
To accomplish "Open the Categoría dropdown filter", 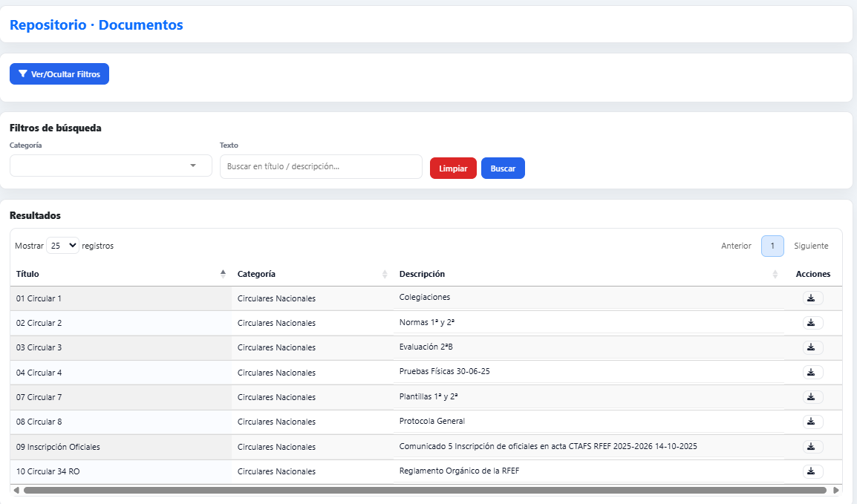I will pos(111,166).
